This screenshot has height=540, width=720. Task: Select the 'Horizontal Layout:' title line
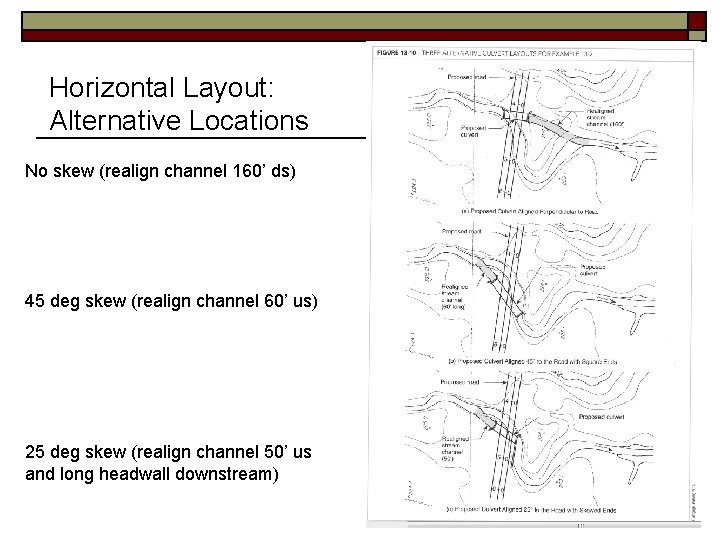[x=161, y=87]
